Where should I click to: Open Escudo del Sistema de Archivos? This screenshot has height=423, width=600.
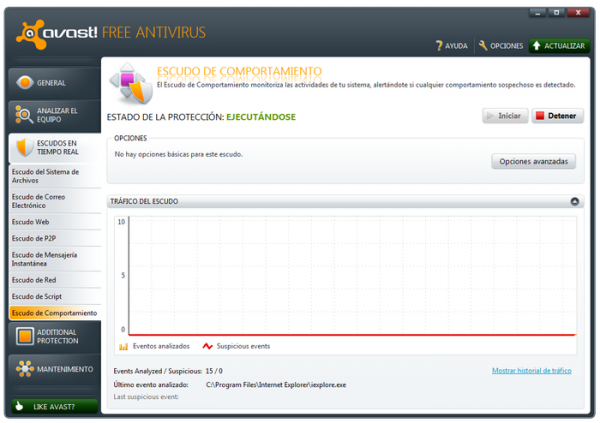55,176
